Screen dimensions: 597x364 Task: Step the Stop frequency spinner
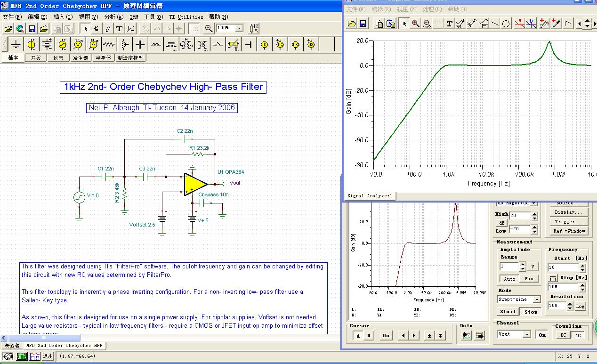pos(583,286)
